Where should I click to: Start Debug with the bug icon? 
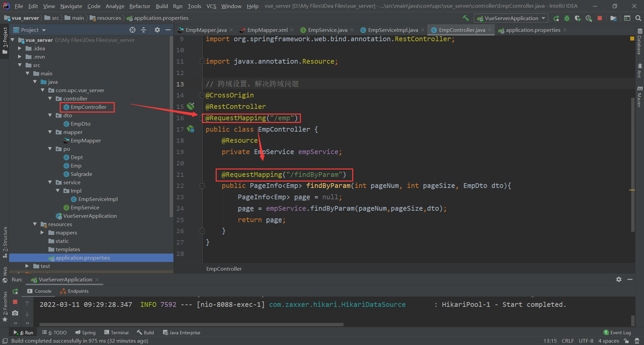(x=567, y=18)
